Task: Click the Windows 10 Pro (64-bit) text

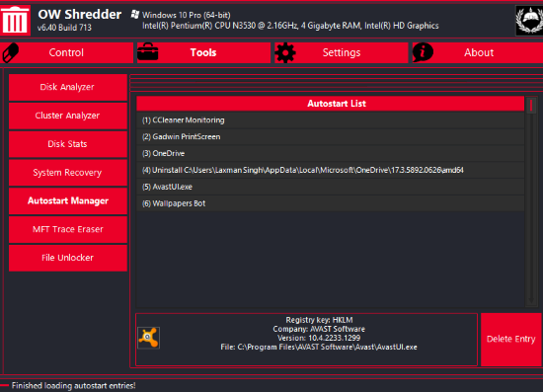Action: click(x=187, y=15)
